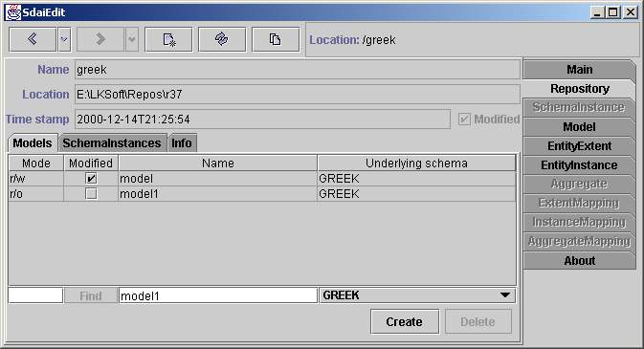The image size is (644, 349).
Task: Click the Underlying schema column header
Action: (416, 164)
